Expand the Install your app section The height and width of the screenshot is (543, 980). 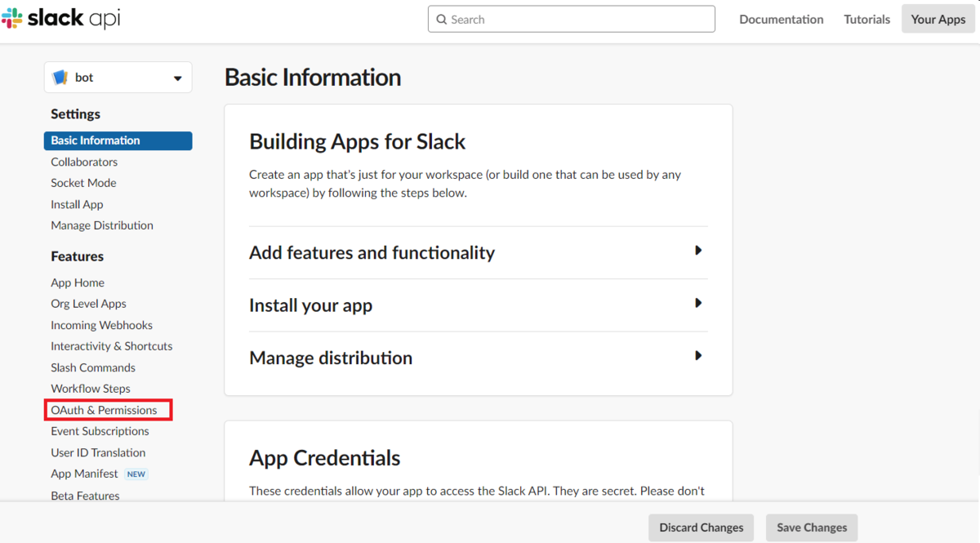pyautogui.click(x=697, y=303)
